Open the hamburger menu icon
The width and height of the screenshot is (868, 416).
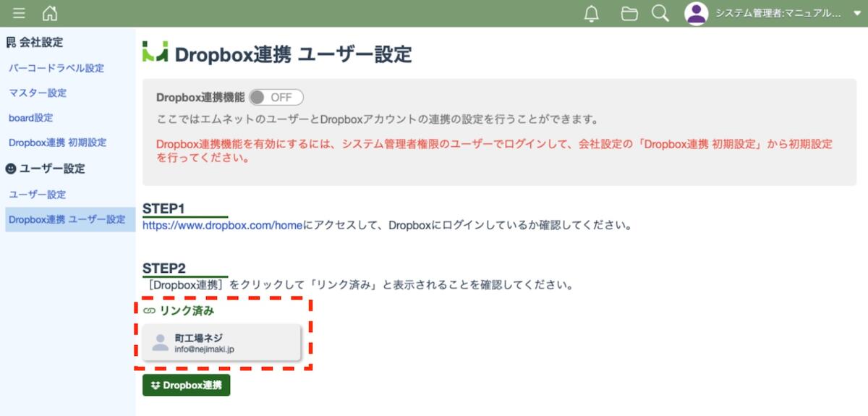point(19,13)
